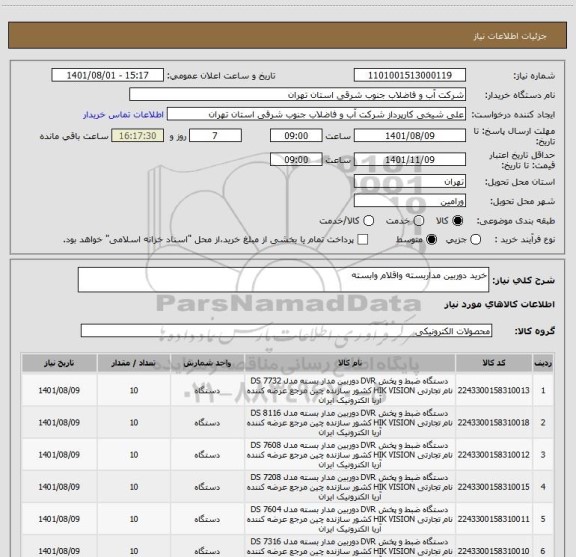Click the price validity date 1401/11/09 field

[410, 159]
